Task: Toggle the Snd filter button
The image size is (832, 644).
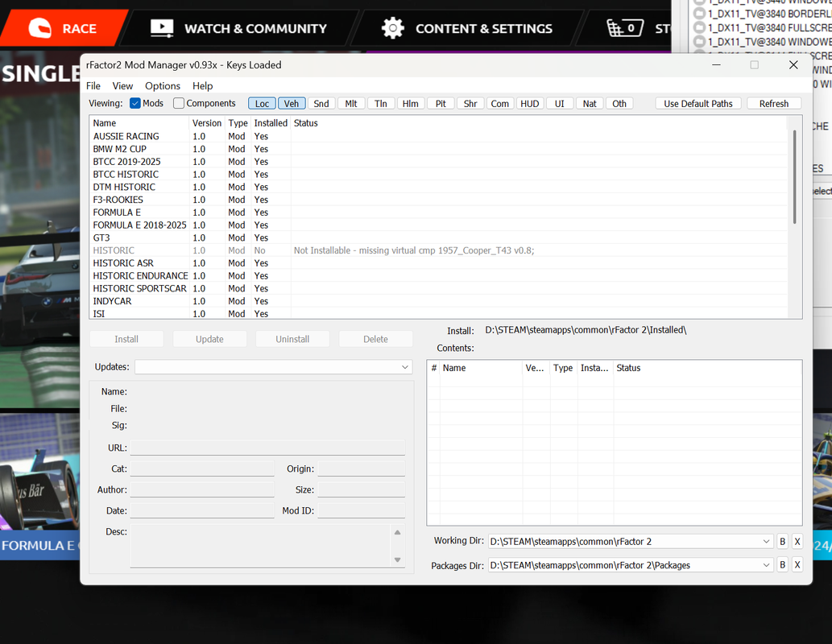Action: tap(321, 104)
